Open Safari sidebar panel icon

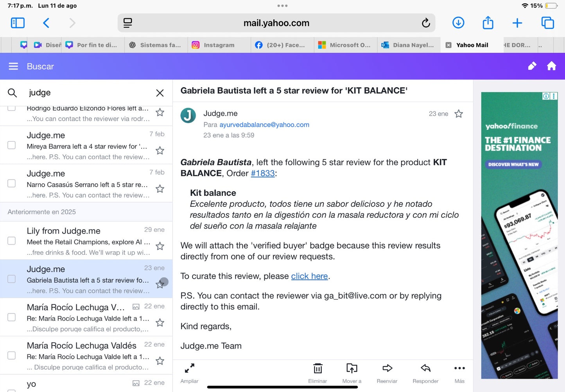coord(18,23)
